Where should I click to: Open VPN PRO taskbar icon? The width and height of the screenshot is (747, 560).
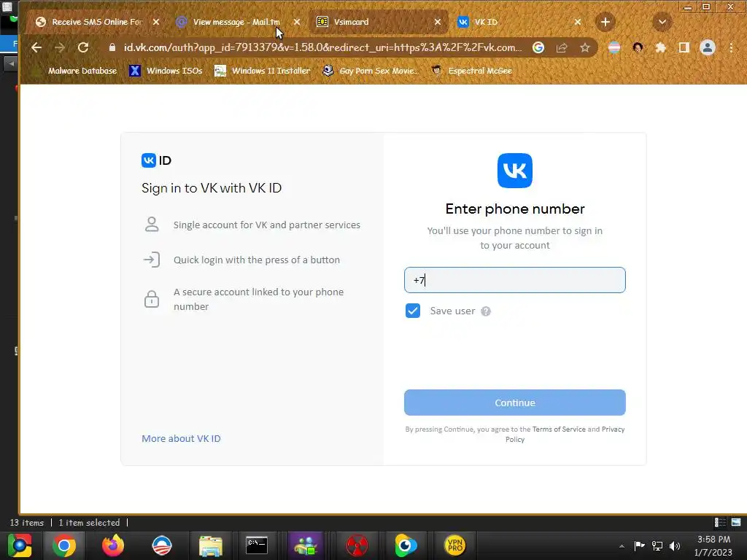point(455,545)
